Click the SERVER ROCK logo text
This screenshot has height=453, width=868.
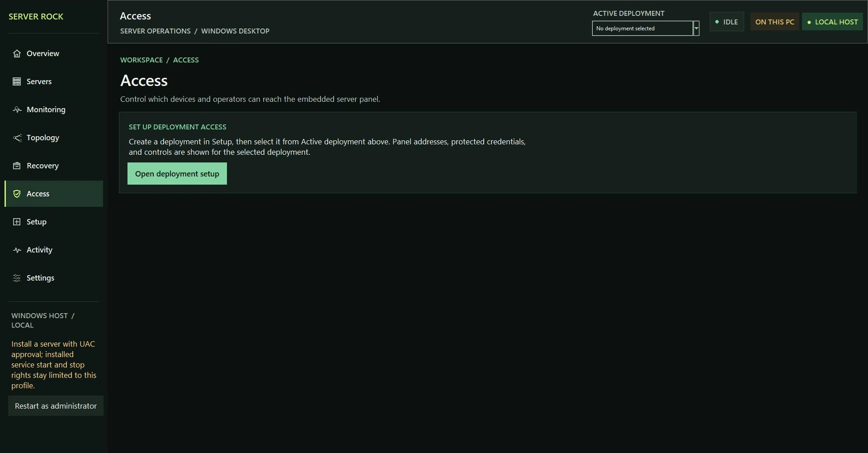36,16
